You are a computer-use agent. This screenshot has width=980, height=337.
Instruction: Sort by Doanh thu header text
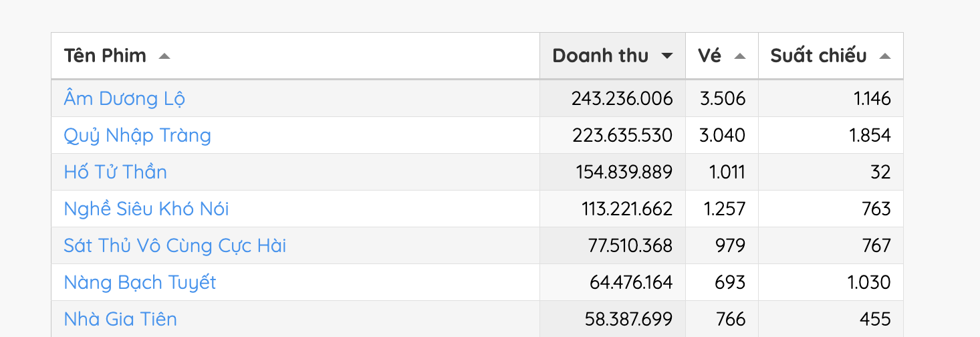tap(600, 55)
